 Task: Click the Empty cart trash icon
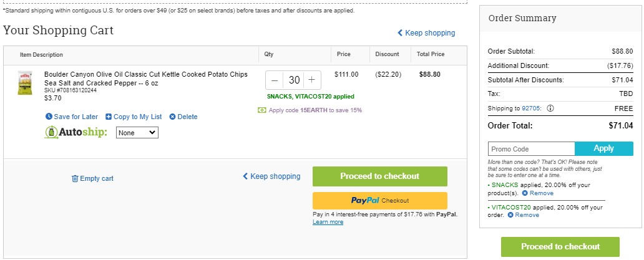pyautogui.click(x=75, y=178)
